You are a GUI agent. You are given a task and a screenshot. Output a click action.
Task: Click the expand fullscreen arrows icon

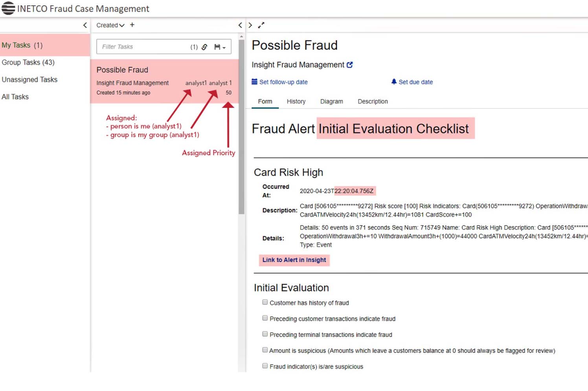click(x=261, y=25)
